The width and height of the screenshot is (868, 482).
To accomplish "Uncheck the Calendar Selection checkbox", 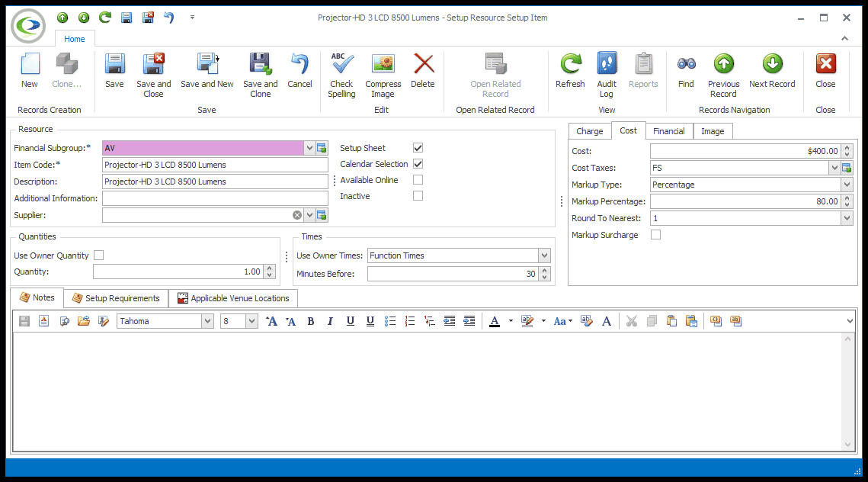I will (418, 164).
